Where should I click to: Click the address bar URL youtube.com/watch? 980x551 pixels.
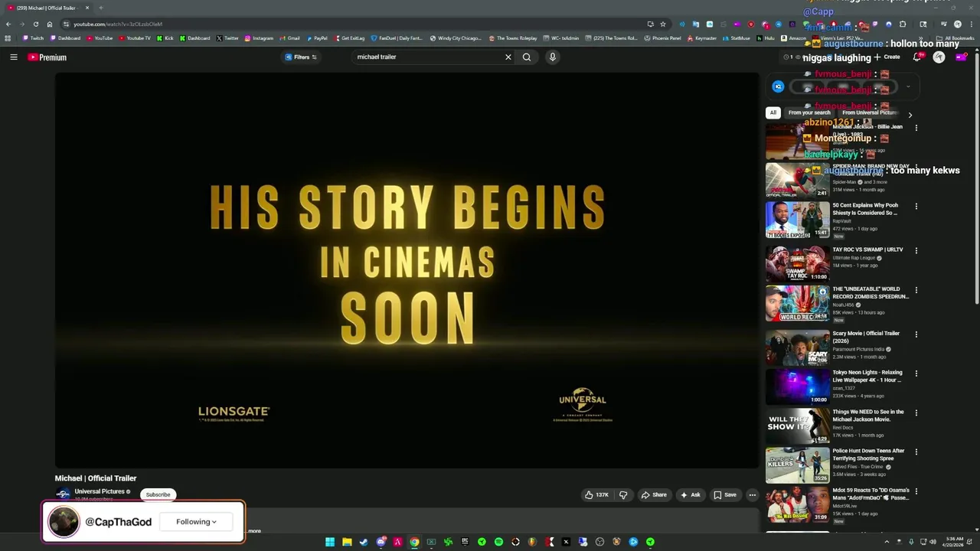pos(118,24)
